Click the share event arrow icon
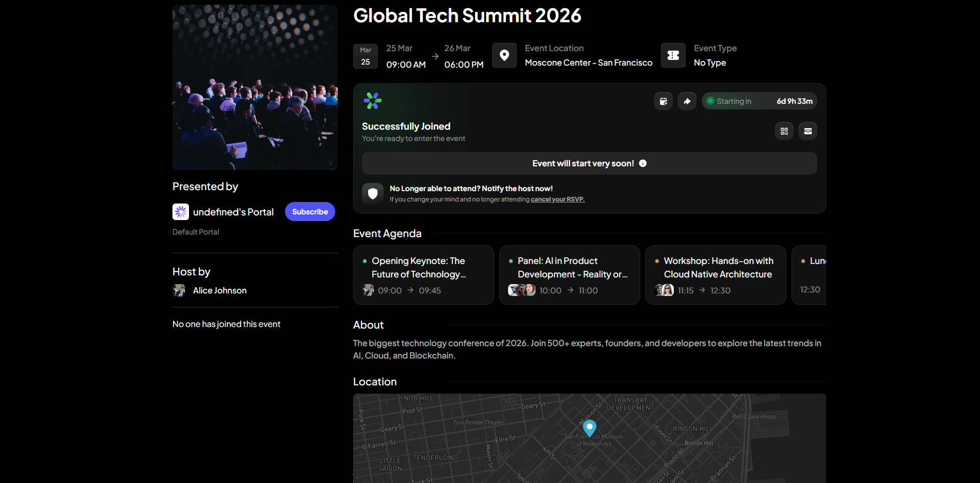 click(687, 101)
